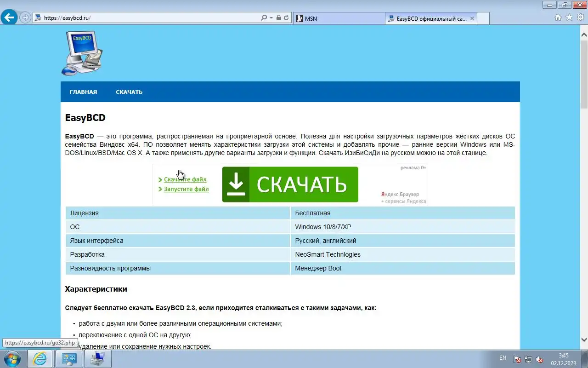Click the Скачайте файл link
The width and height of the screenshot is (588, 368).
(185, 179)
